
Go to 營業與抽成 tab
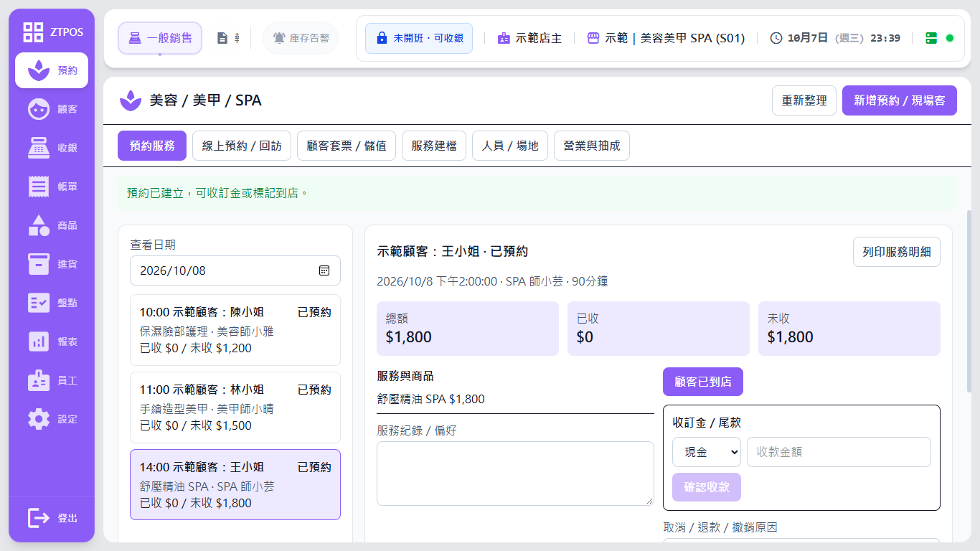[x=592, y=146]
